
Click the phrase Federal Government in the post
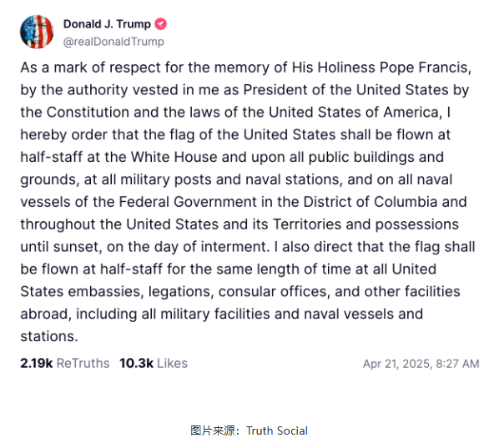(x=188, y=202)
